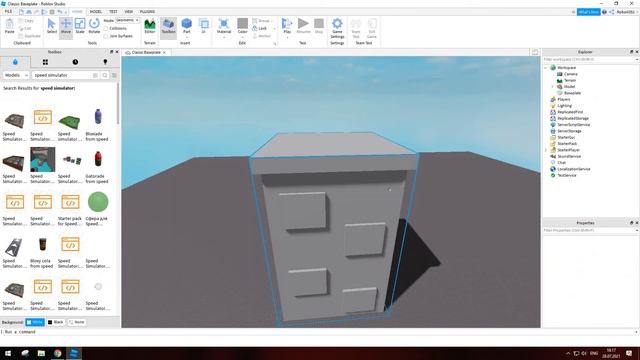Open the UI insert tool
This screenshot has height=360, width=640.
(203, 26)
